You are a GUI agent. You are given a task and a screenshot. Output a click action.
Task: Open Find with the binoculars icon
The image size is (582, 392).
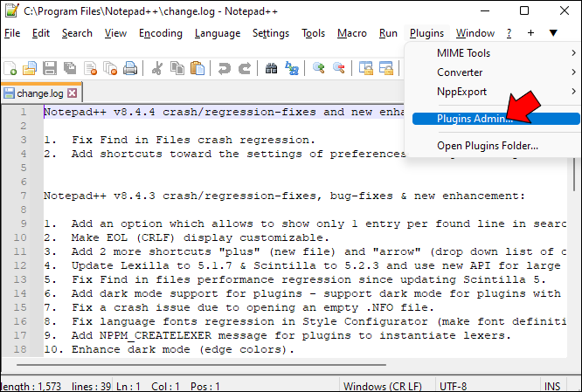click(x=271, y=68)
